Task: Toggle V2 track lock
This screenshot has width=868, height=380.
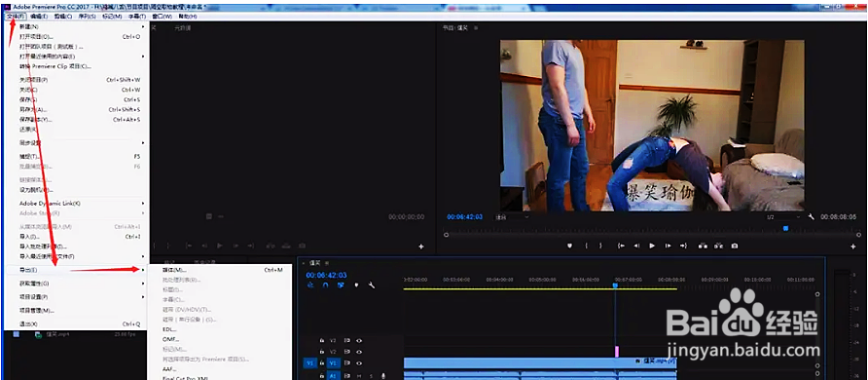Action: coord(322,351)
